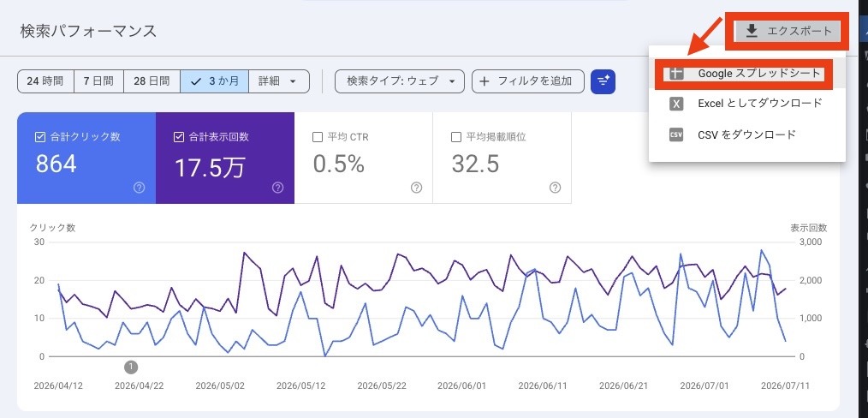Click the Excel X icon
Image resolution: width=868 pixels, height=418 pixels.
click(676, 104)
